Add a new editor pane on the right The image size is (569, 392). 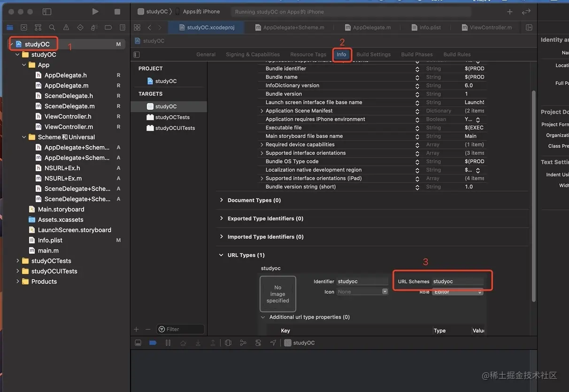click(529, 28)
